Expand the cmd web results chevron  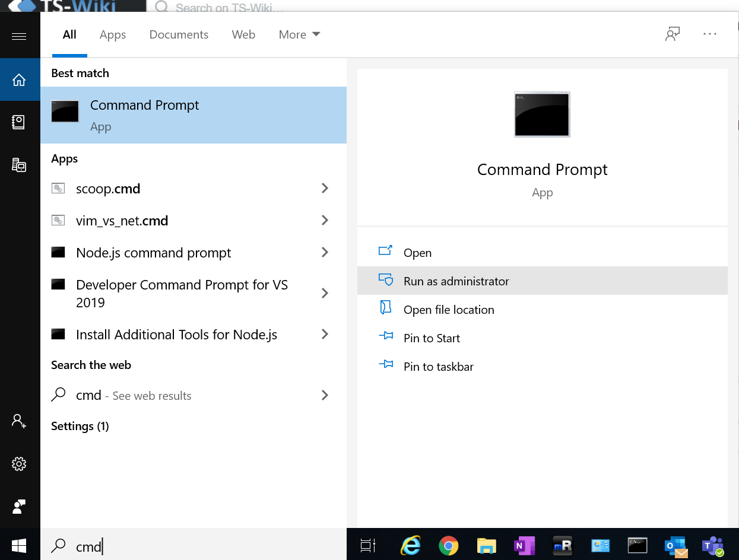pyautogui.click(x=325, y=395)
